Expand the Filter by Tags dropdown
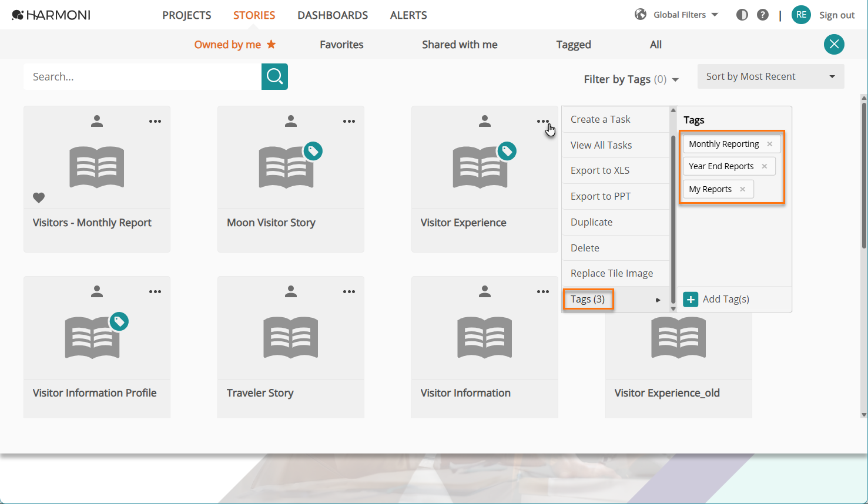The image size is (868, 504). pos(631,79)
